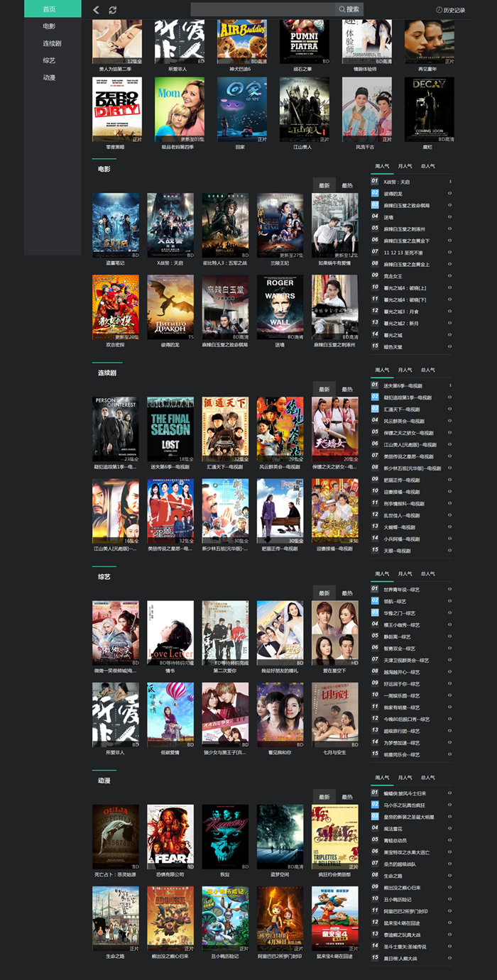Screen dimensions: 497x980
Task: Switch 电影 section to 最热 tab
Action: pos(347,185)
